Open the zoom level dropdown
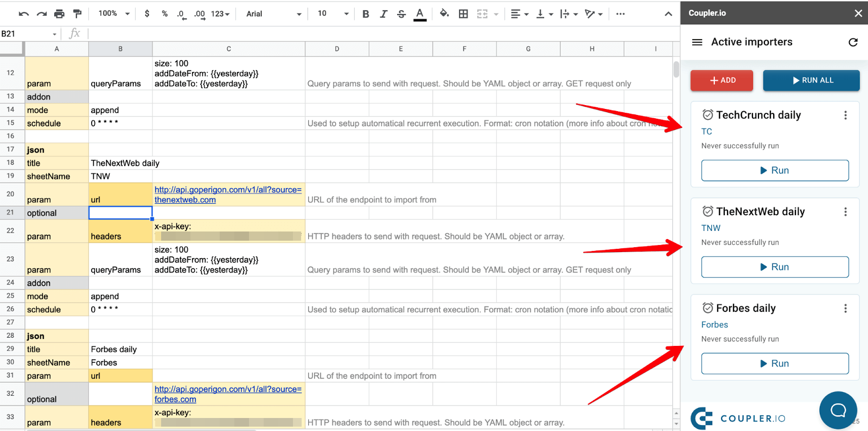Screen dimensions: 868x431 [x=114, y=14]
